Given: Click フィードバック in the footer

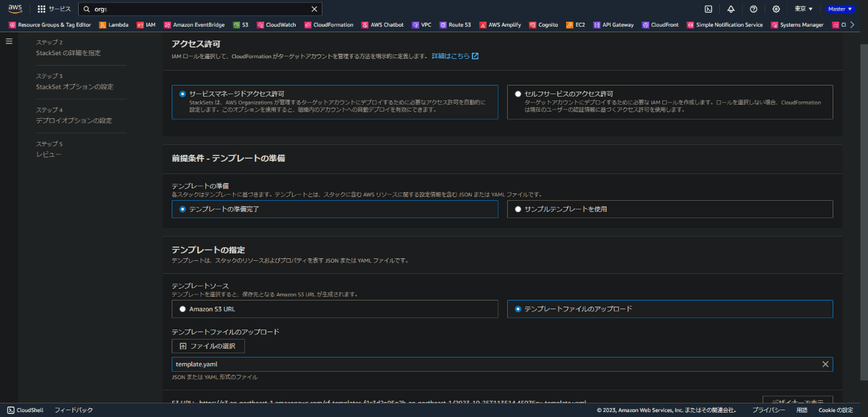Looking at the screenshot, I should click(74, 410).
